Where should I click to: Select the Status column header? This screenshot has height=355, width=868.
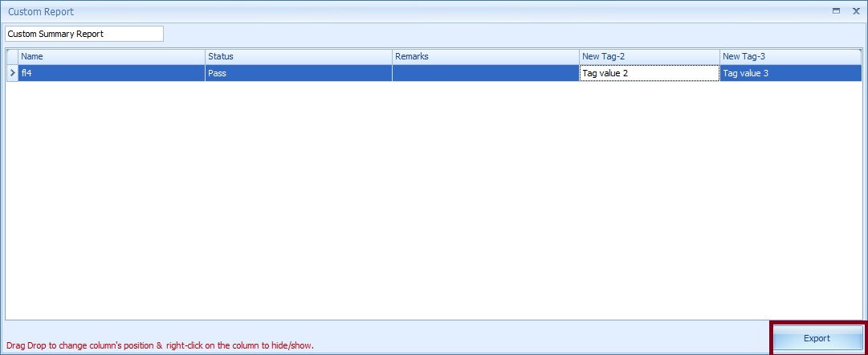(299, 56)
